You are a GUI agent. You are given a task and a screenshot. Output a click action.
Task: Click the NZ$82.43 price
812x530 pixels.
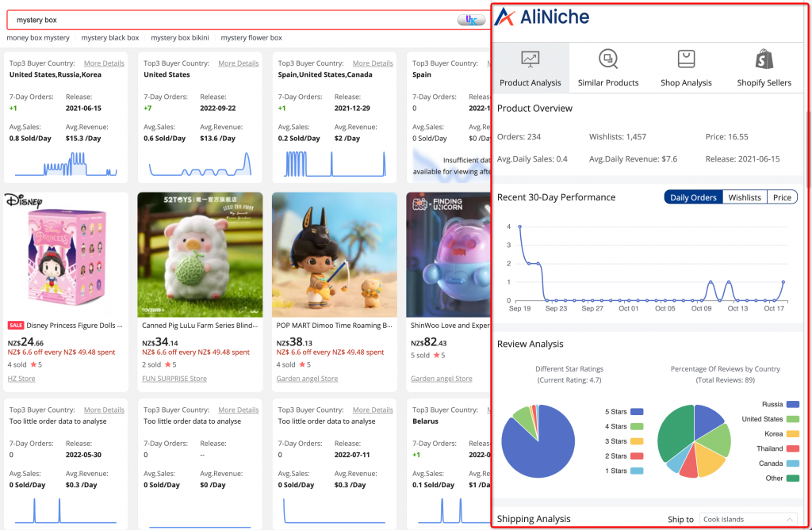click(429, 342)
